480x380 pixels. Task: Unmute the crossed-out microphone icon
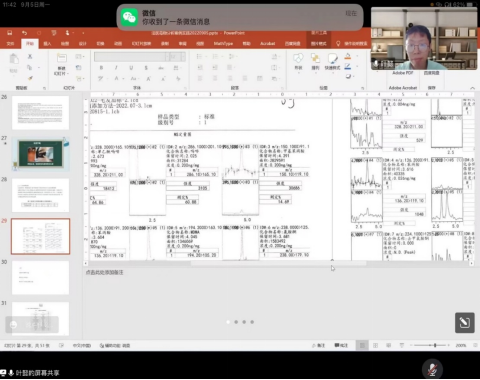[432, 369]
